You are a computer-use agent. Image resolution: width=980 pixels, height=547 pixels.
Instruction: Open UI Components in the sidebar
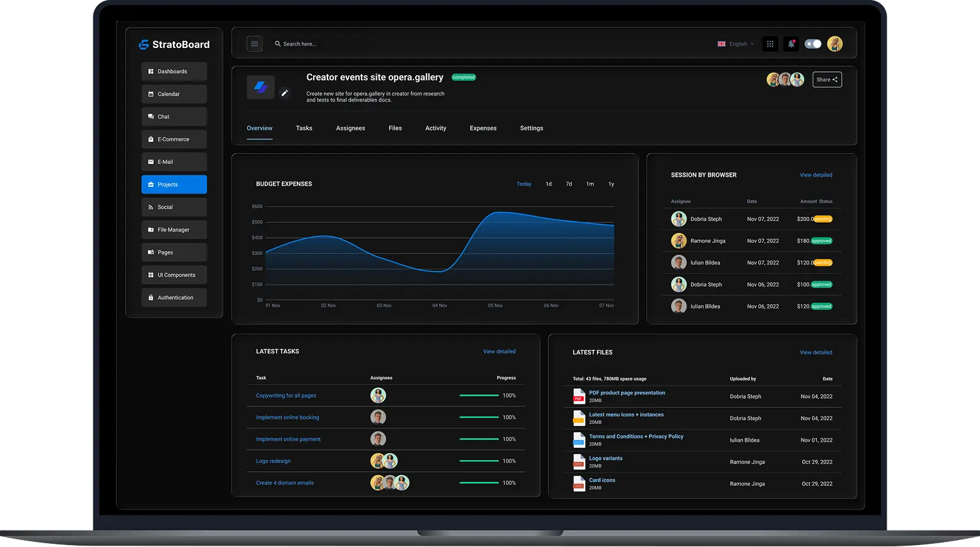click(x=174, y=275)
